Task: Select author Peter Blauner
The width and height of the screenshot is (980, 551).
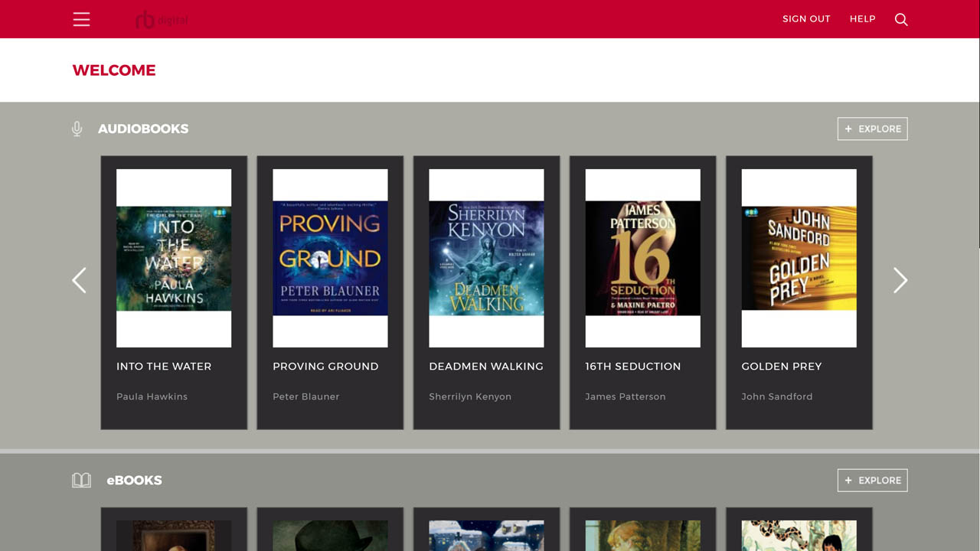Action: click(306, 396)
